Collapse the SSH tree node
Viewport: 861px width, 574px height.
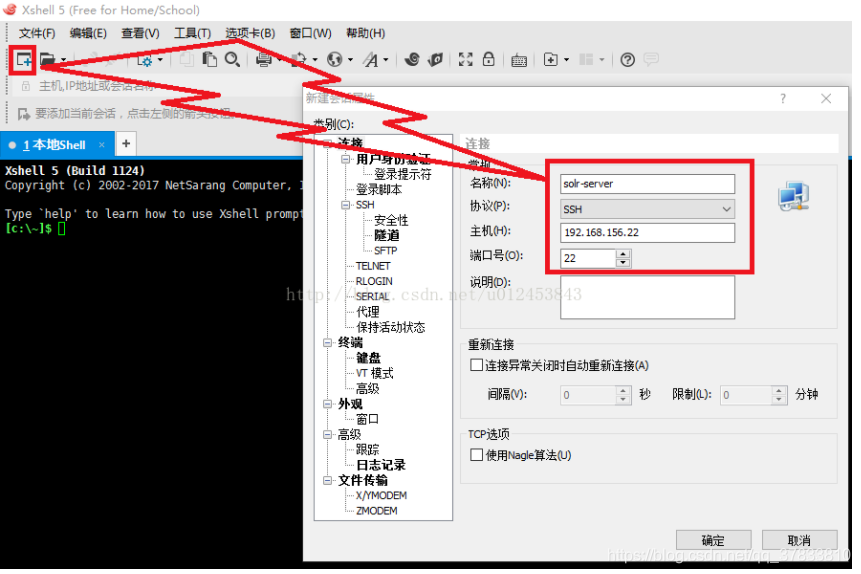345,205
